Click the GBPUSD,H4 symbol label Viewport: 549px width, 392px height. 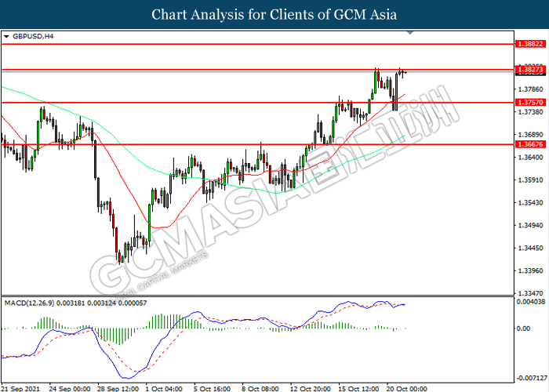33,36
